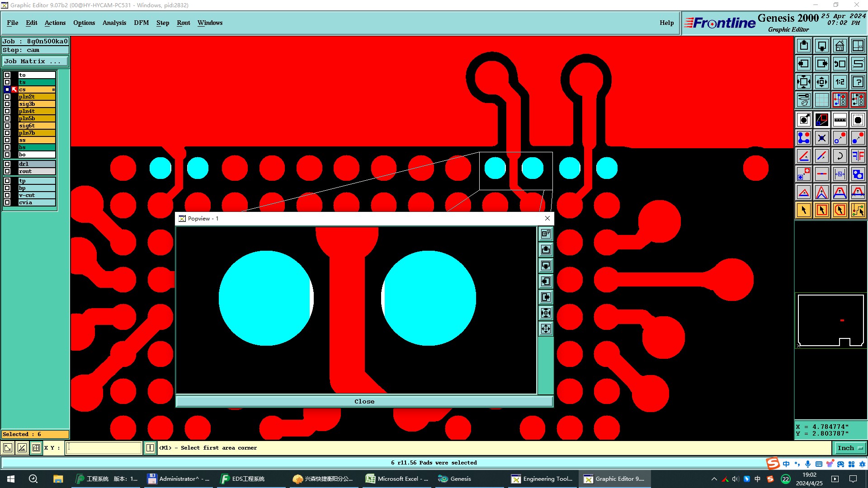
Task: Click the sig3b layer color label
Action: pyautogui.click(x=36, y=104)
